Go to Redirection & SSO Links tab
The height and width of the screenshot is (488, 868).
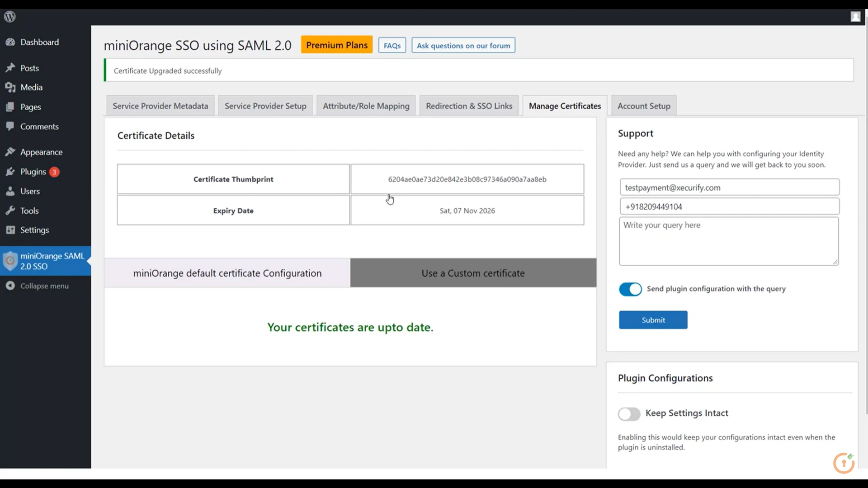[469, 106]
